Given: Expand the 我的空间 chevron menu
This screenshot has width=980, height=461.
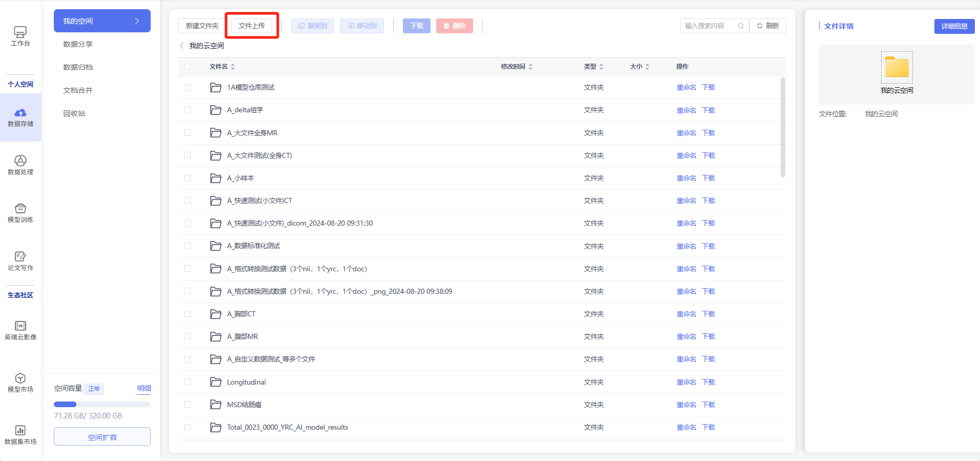Looking at the screenshot, I should coord(137,21).
